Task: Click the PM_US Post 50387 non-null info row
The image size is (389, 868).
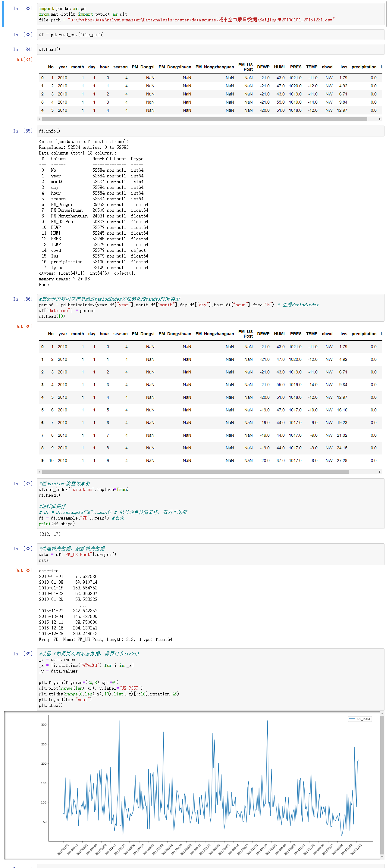Action: coord(95,222)
